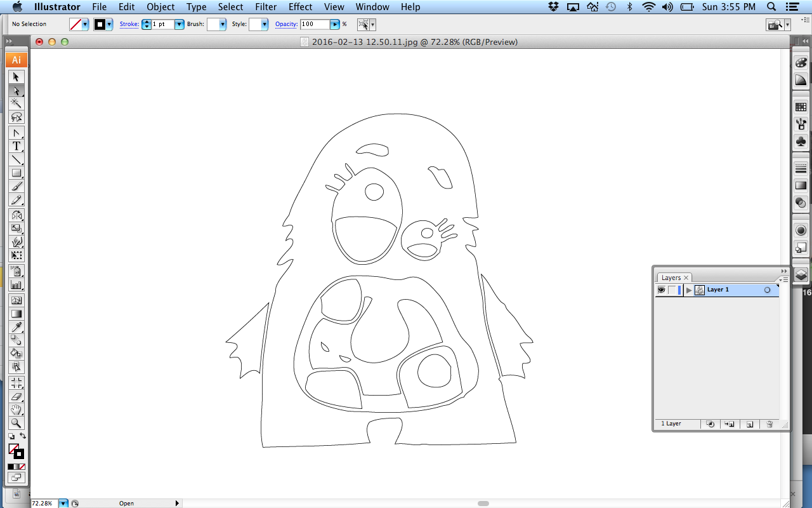The image size is (812, 508).
Task: Open the Color Guide panel
Action: 801,80
